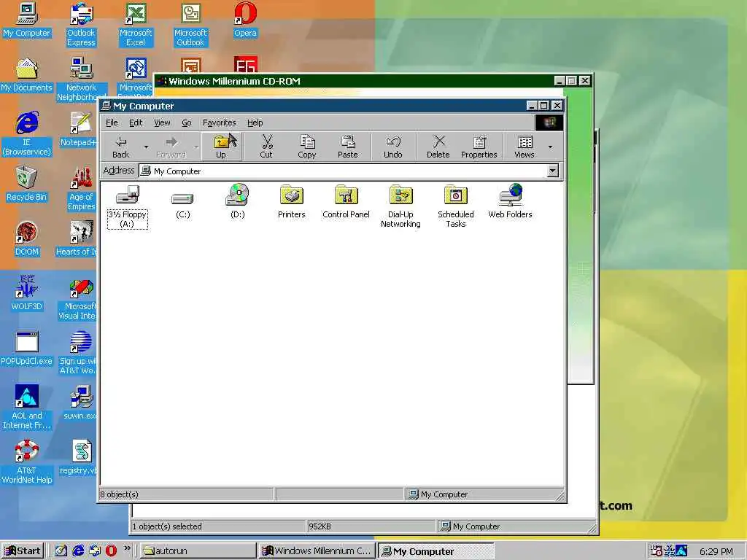The image size is (747, 560).
Task: Click the Delete toolbar button
Action: 438,147
